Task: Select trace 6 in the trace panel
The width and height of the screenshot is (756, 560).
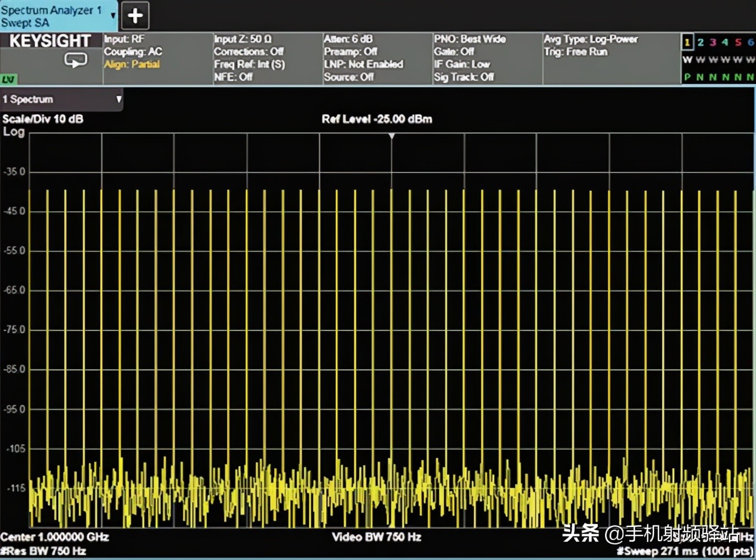Action: (750, 42)
